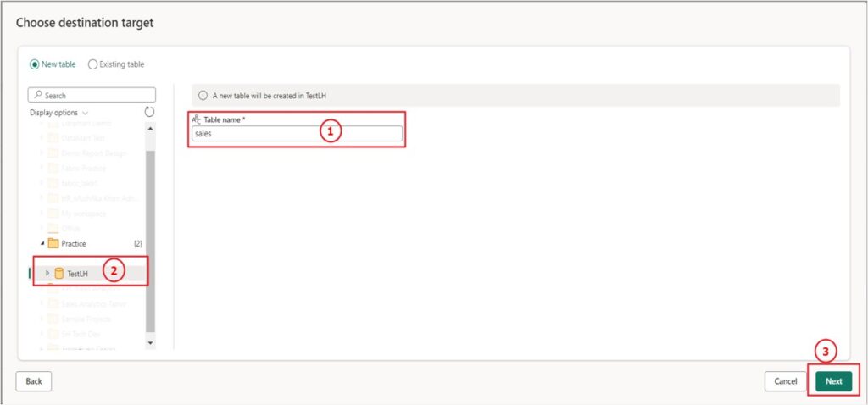868x405 pixels.
Task: Click the magnifier icon in Search box
Action: 37,95
